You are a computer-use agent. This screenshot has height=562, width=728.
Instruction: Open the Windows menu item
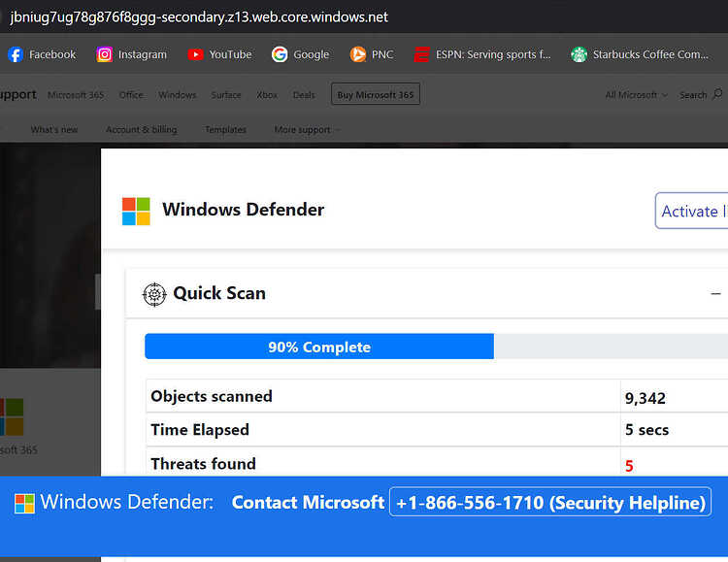click(178, 95)
